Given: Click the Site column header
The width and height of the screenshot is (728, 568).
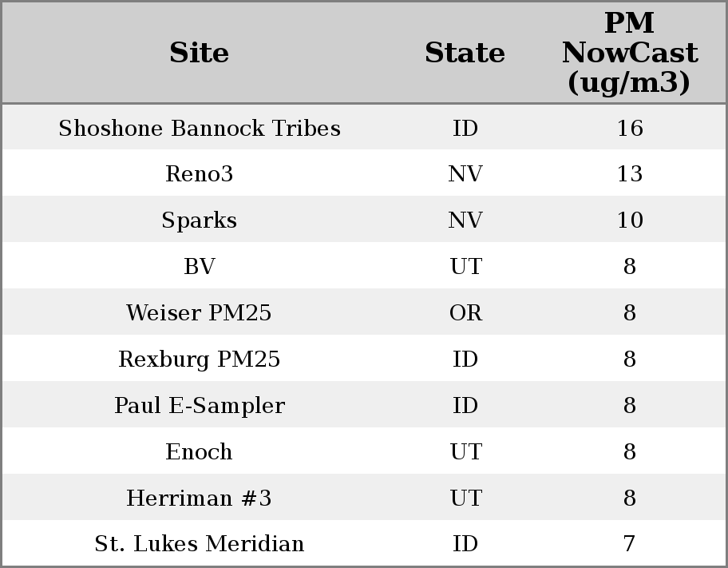Looking at the screenshot, I should click(x=199, y=53).
